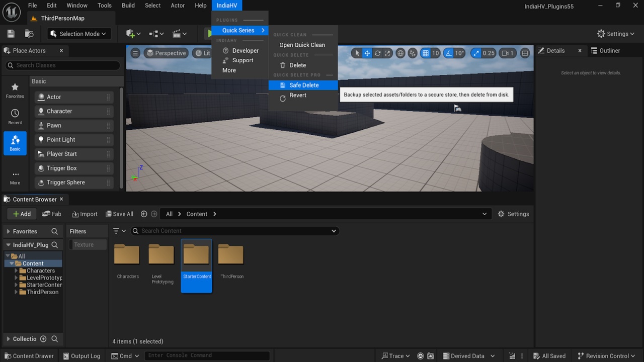Click Delete under Quick Delete
Image resolution: width=644 pixels, height=362 pixels.
tap(303, 65)
